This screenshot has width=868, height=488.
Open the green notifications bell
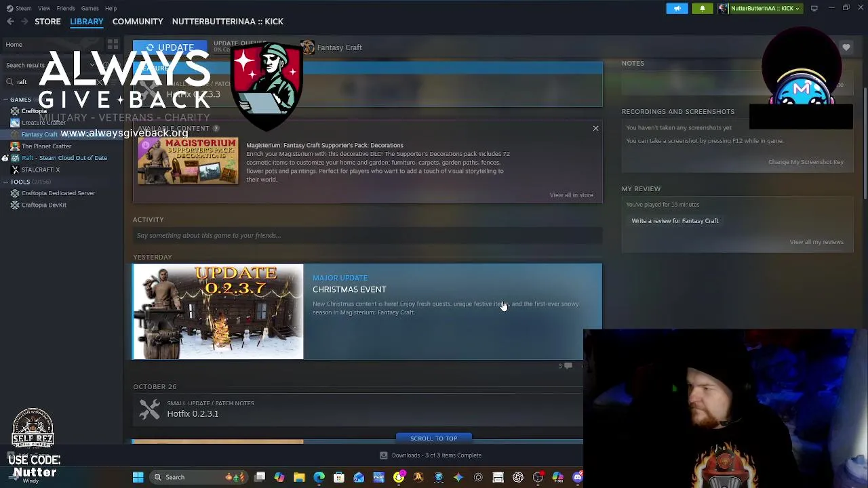click(x=703, y=8)
